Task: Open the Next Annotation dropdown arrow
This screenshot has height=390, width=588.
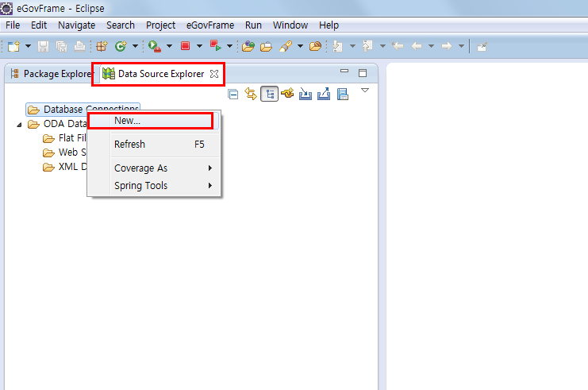Action: (352, 46)
